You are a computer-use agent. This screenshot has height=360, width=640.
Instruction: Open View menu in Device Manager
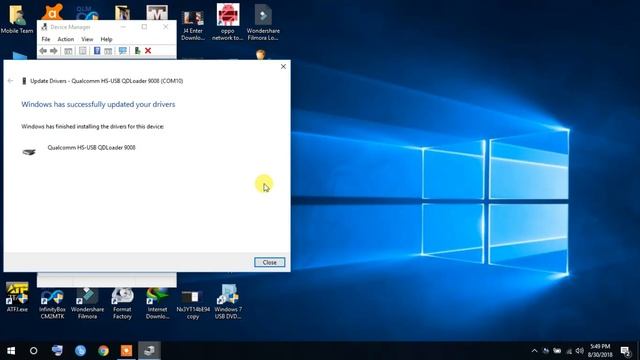(x=87, y=39)
